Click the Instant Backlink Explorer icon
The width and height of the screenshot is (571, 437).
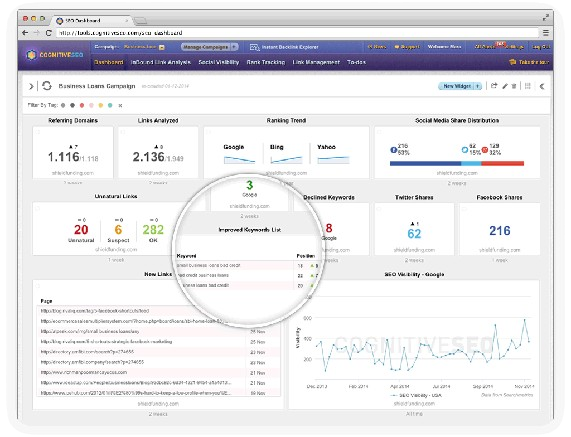click(x=254, y=47)
